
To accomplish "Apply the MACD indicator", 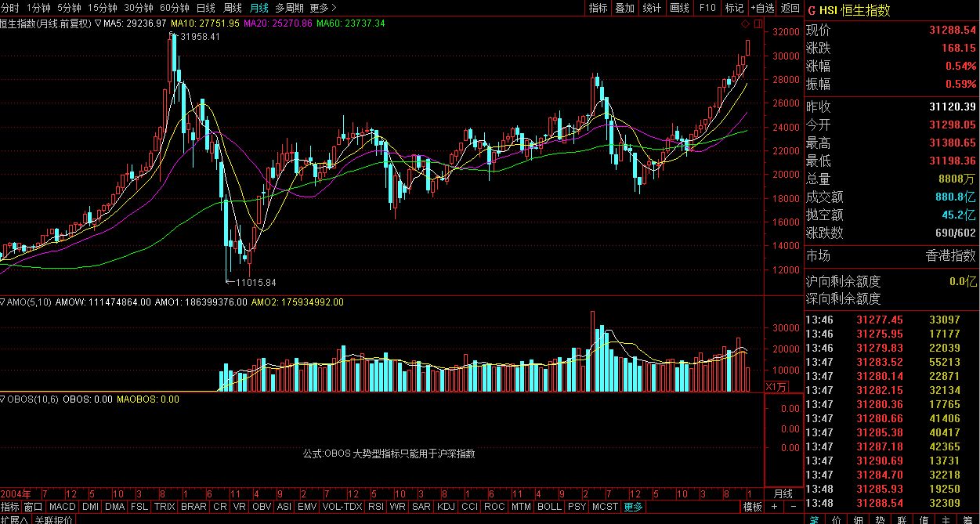I will tap(62, 507).
